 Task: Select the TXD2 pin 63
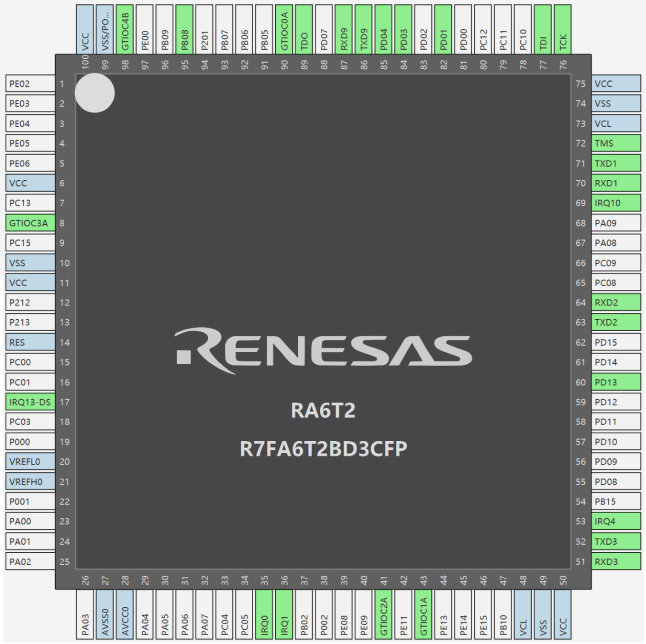(x=616, y=322)
